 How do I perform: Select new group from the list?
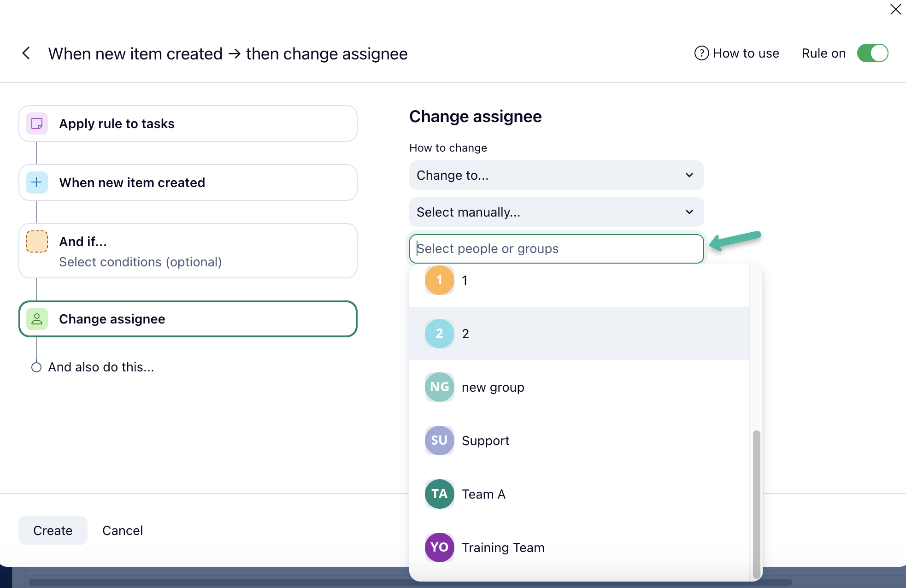pos(493,387)
